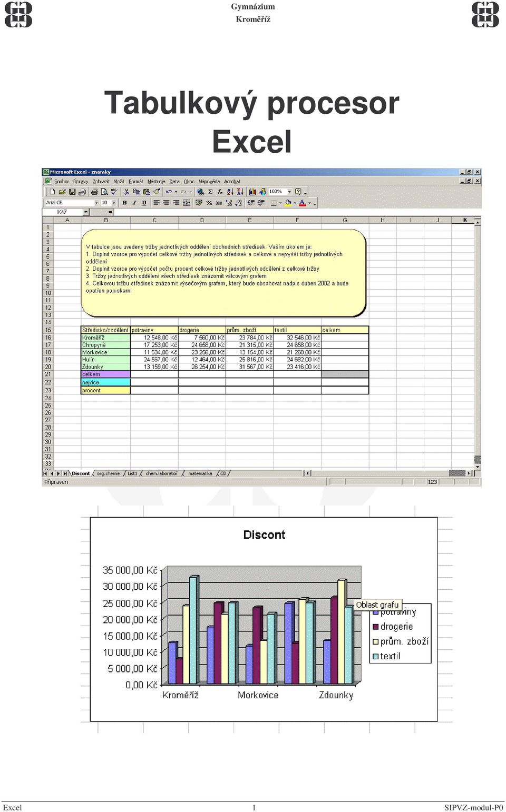506x812 pixels.
Task: Open the Úpravy menu
Action: (x=81, y=181)
